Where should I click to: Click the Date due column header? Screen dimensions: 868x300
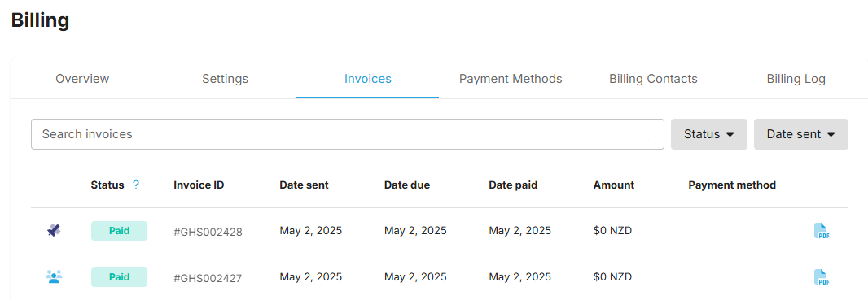(407, 185)
